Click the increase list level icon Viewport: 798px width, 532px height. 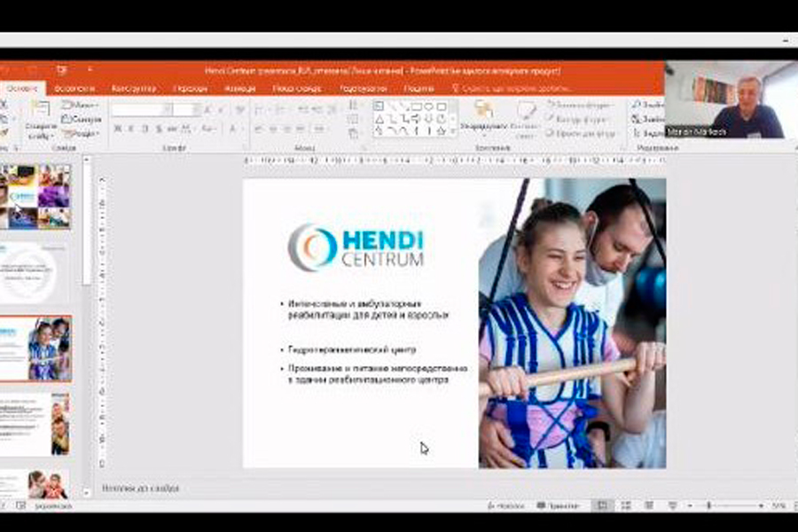tap(317, 109)
